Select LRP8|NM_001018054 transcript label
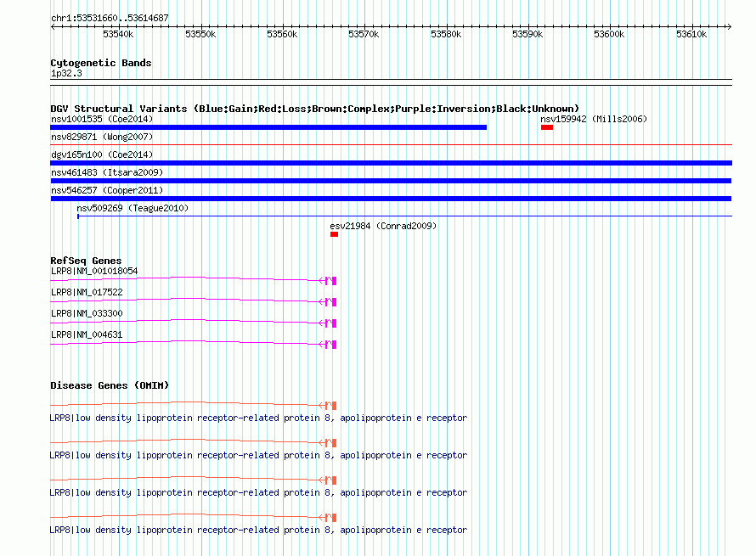The height and width of the screenshot is (556, 756). [94, 272]
